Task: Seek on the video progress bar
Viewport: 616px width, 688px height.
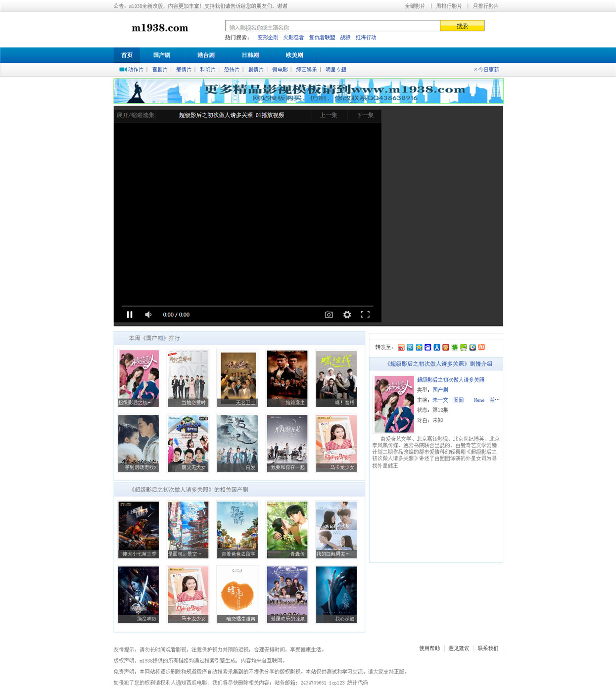Action: click(247, 306)
